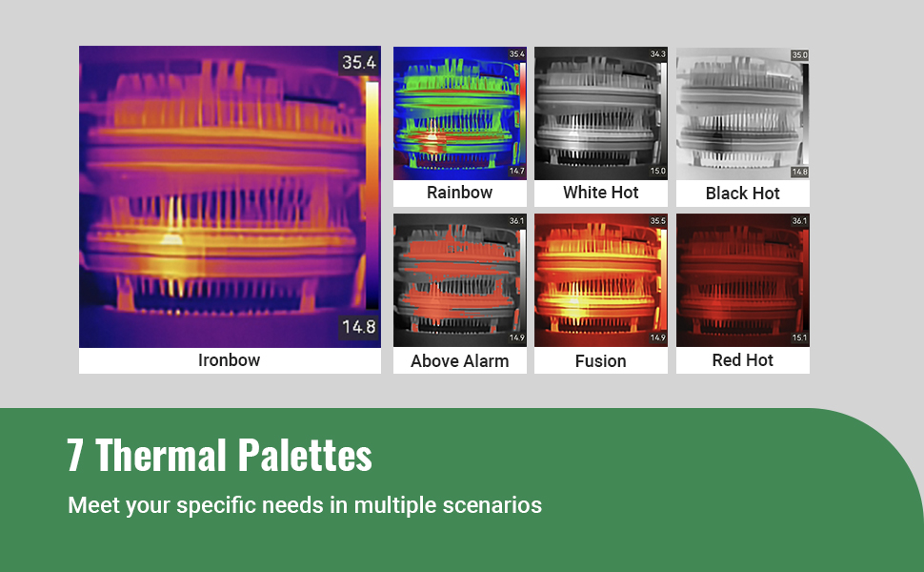Click the 34.3 reading on White Hot
The height and width of the screenshot is (572, 924).
pos(657,54)
